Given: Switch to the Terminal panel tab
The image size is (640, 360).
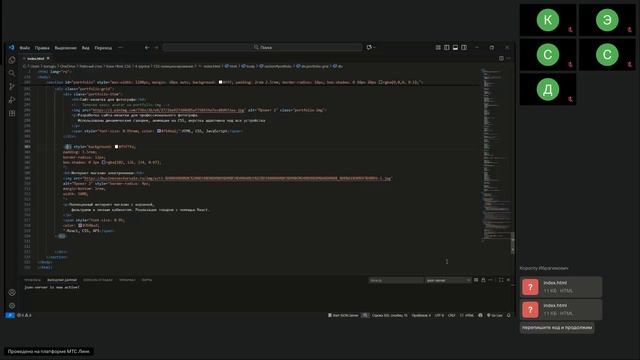Looking at the screenshot, I should [127, 280].
